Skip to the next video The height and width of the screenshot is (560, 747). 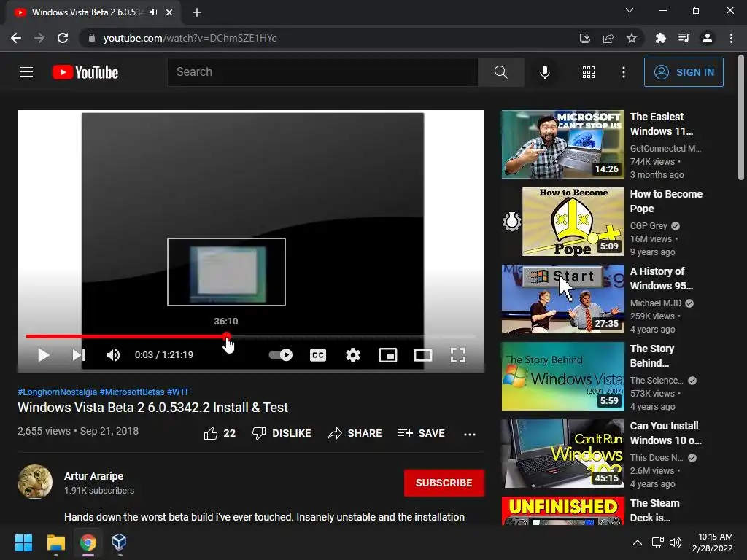78,355
